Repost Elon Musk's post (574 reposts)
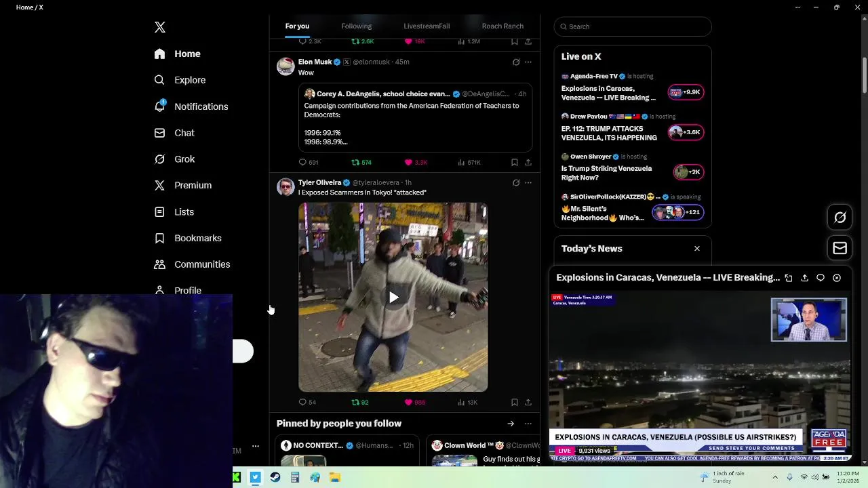The height and width of the screenshot is (488, 868). pyautogui.click(x=361, y=162)
